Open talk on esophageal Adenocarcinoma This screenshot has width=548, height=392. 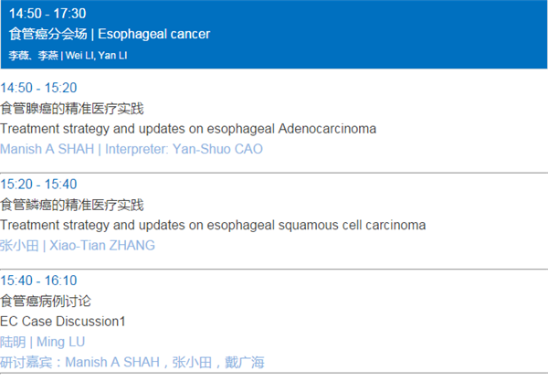(x=188, y=129)
